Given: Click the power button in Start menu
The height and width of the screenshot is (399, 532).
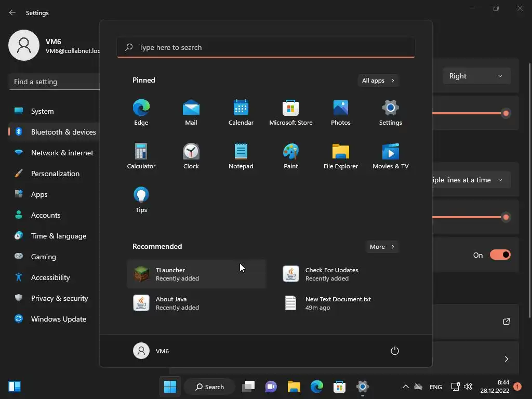Looking at the screenshot, I should pyautogui.click(x=395, y=351).
